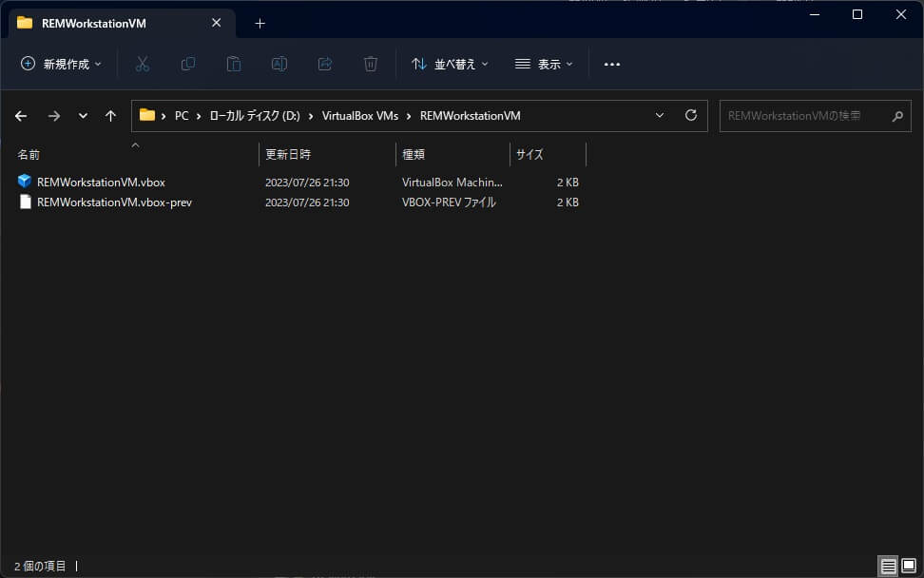The width and height of the screenshot is (924, 578).
Task: Click VirtualBox Machin... type cell
Action: (x=452, y=183)
